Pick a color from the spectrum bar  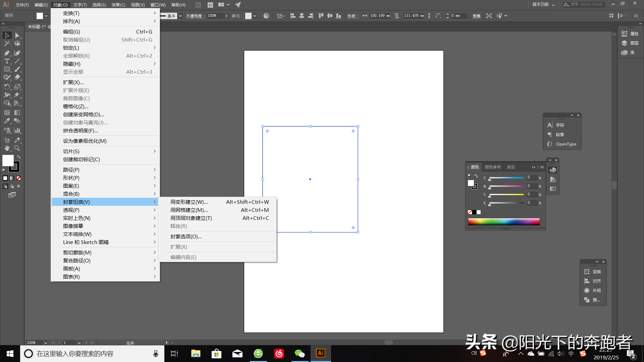click(504, 222)
